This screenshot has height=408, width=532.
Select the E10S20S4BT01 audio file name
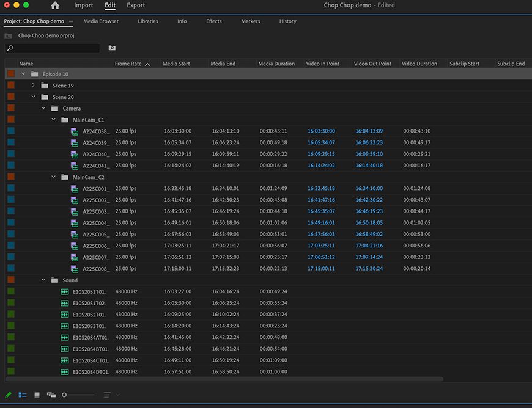[x=91, y=349]
